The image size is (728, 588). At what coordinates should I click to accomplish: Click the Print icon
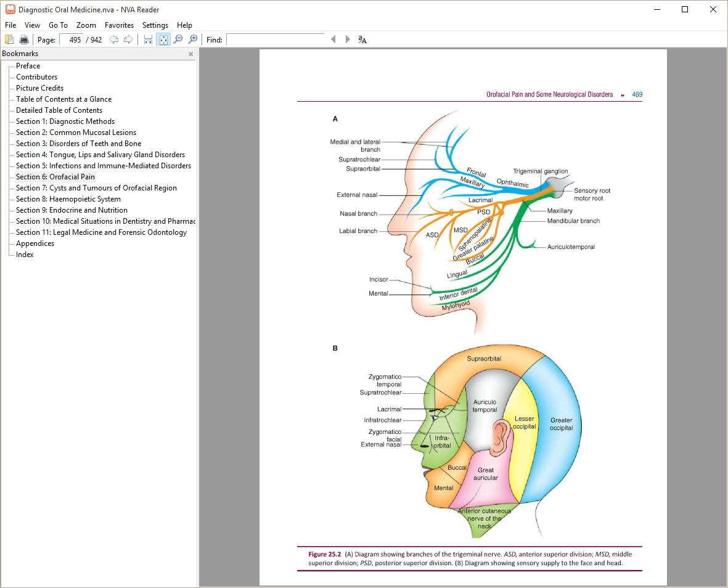coord(24,39)
